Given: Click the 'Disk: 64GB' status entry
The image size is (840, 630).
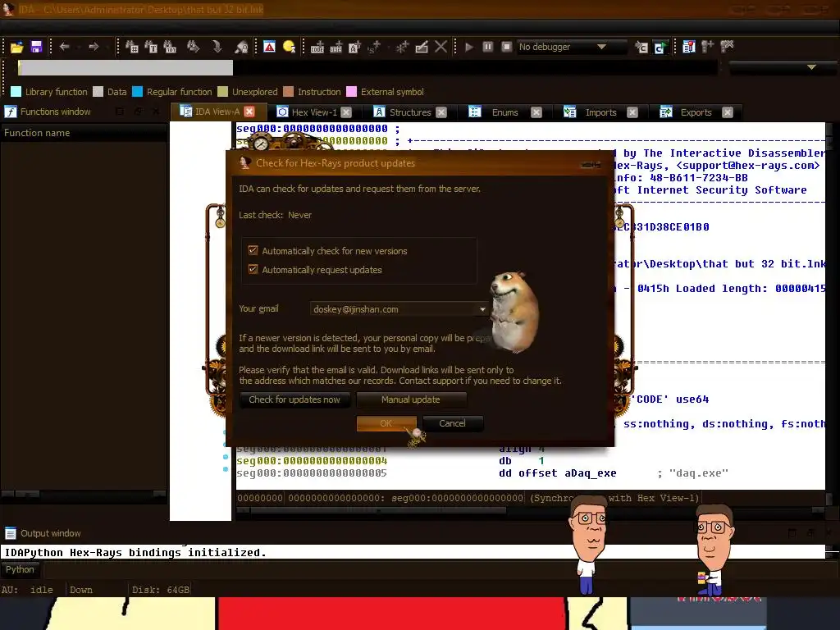Looking at the screenshot, I should pos(161,590).
